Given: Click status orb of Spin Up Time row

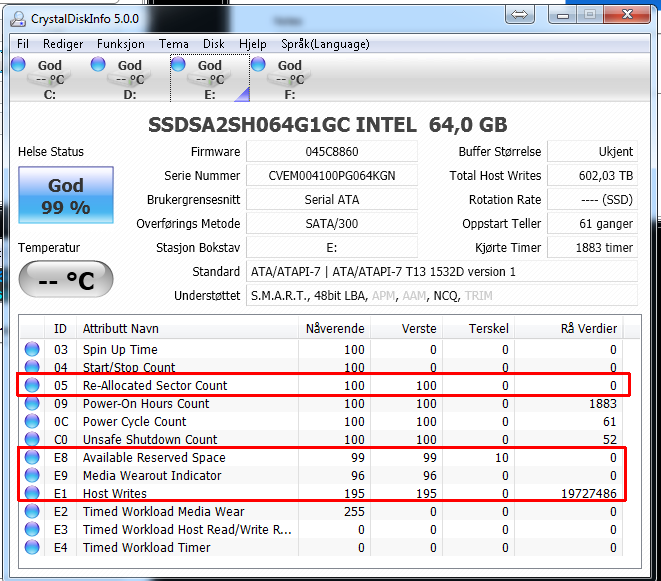Looking at the screenshot, I should point(32,349).
